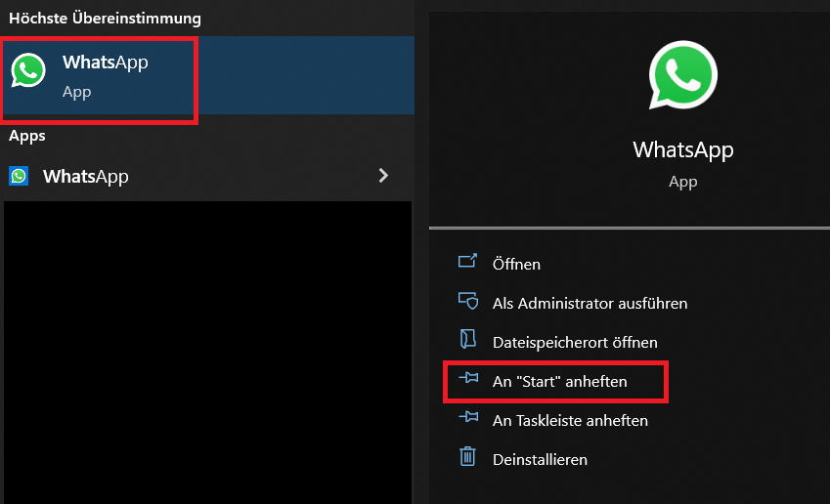830x504 pixels.
Task: Click the App label under preview title
Action: click(682, 182)
